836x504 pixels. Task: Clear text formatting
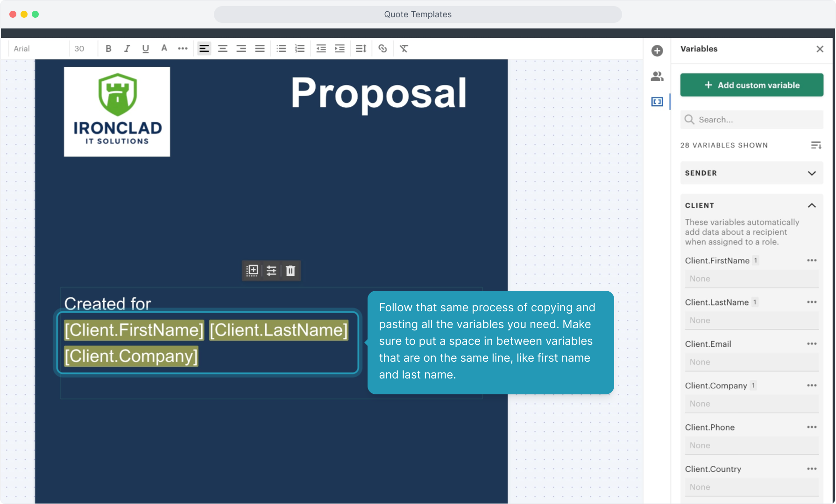pos(404,49)
